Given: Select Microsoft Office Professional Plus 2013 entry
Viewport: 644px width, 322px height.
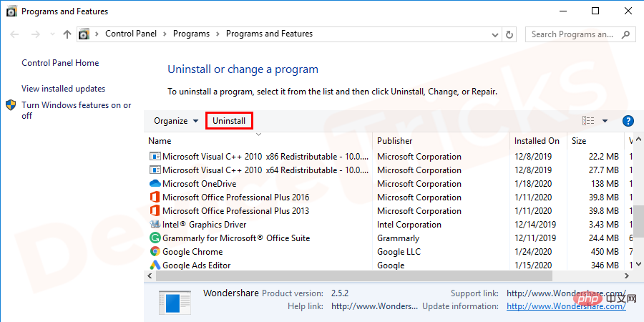Looking at the screenshot, I should pos(235,210).
